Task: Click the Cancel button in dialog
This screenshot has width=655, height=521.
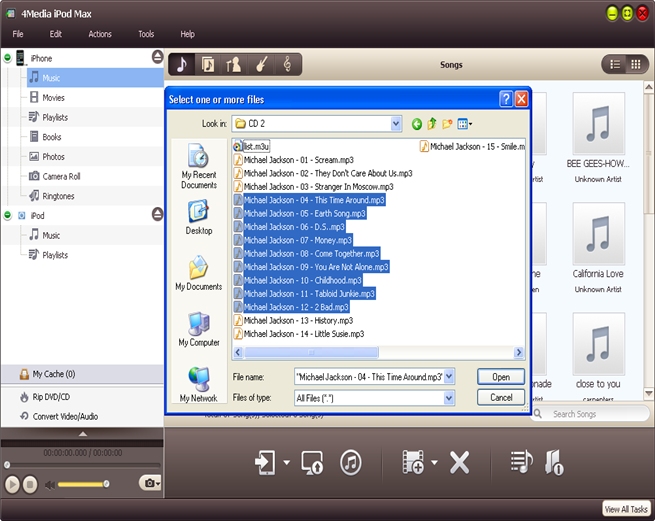Action: [500, 397]
